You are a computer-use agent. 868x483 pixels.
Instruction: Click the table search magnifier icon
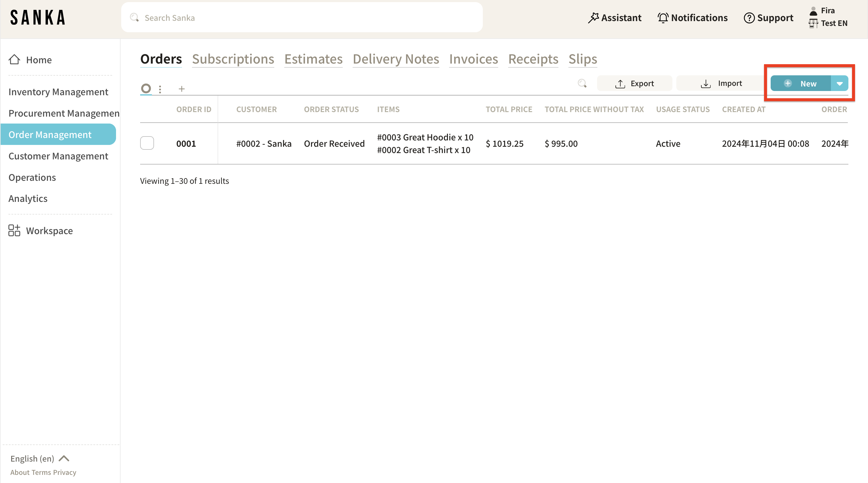582,83
